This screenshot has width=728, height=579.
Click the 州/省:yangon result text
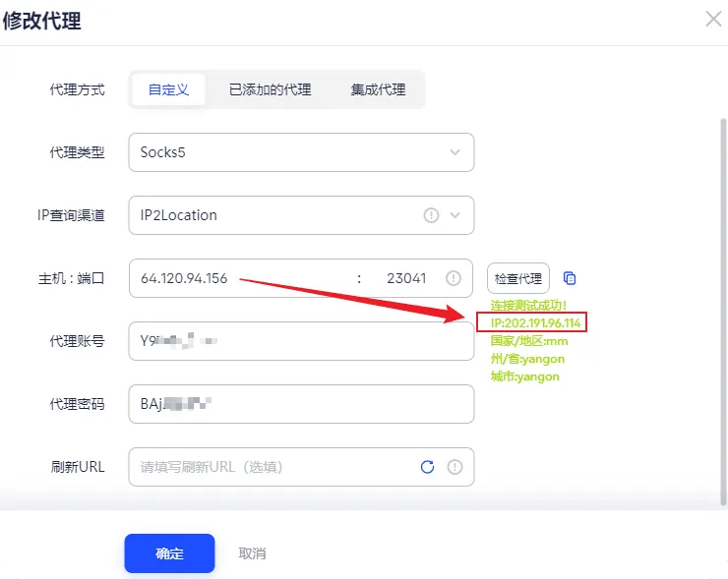click(527, 359)
